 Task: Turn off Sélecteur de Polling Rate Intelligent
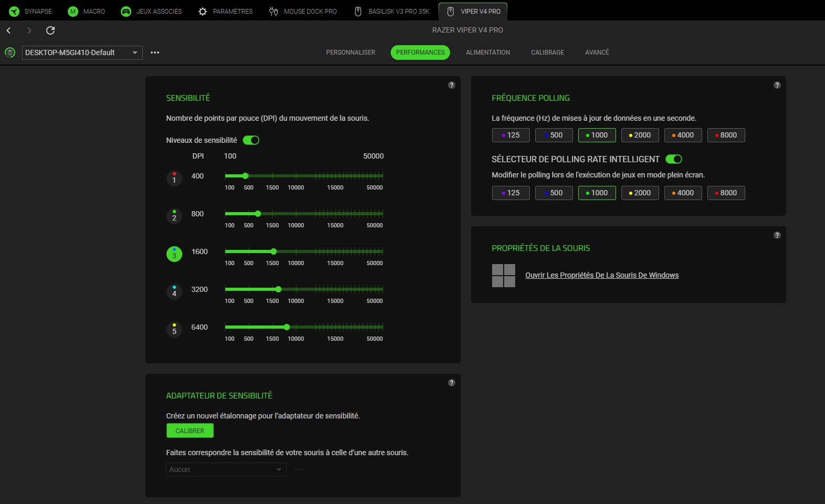[x=673, y=159]
